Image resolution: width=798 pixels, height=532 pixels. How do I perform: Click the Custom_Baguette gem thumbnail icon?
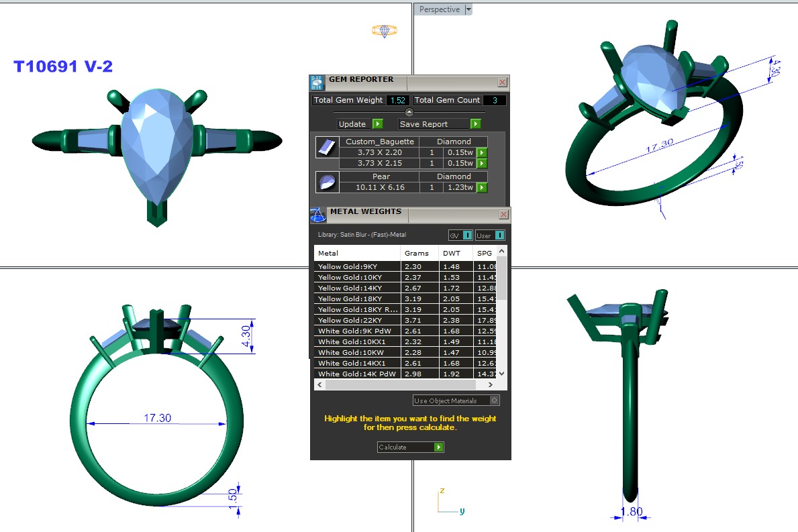326,148
